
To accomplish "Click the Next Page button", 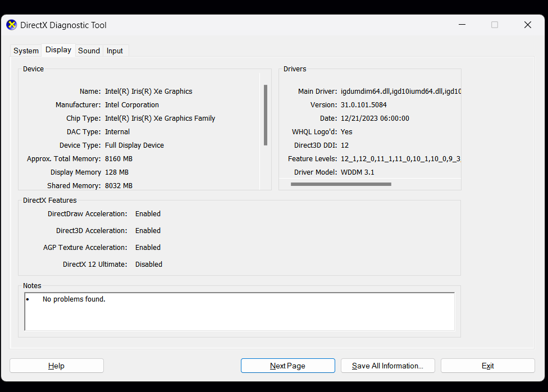I will 287,366.
